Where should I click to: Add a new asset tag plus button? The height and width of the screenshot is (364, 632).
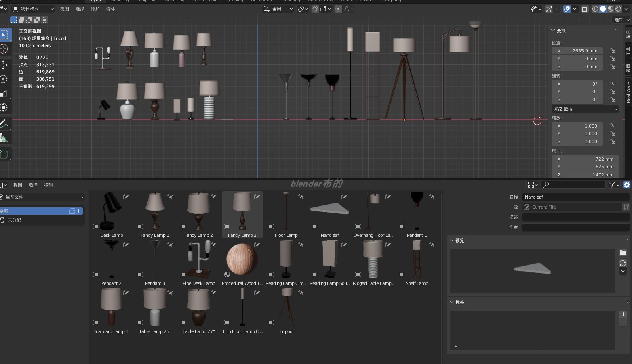tap(623, 314)
